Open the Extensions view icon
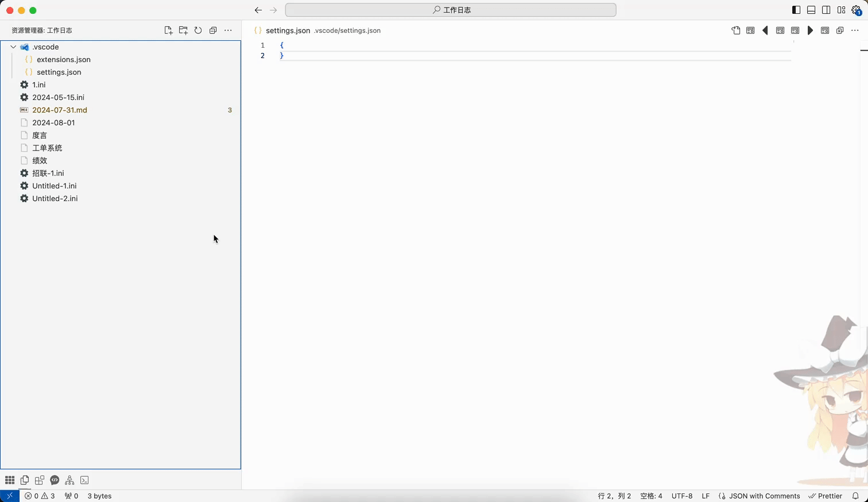Screen dimensions: 868x502 tap(40, 480)
